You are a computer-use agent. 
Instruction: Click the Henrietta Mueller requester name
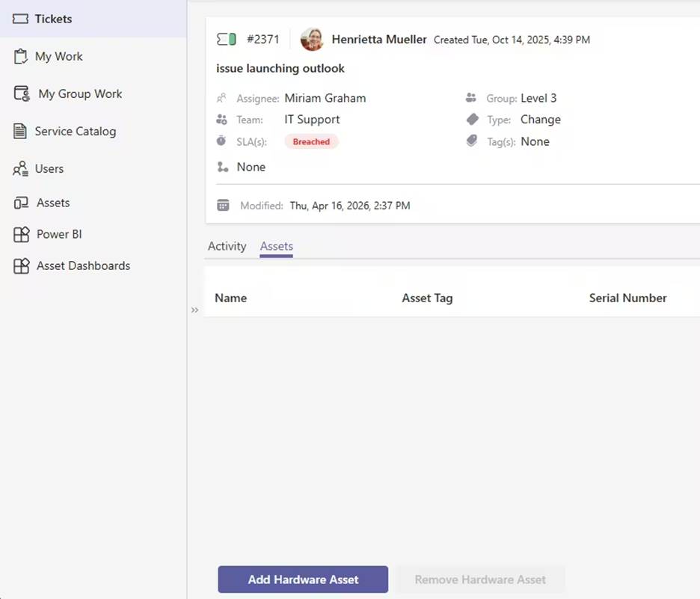pos(379,39)
